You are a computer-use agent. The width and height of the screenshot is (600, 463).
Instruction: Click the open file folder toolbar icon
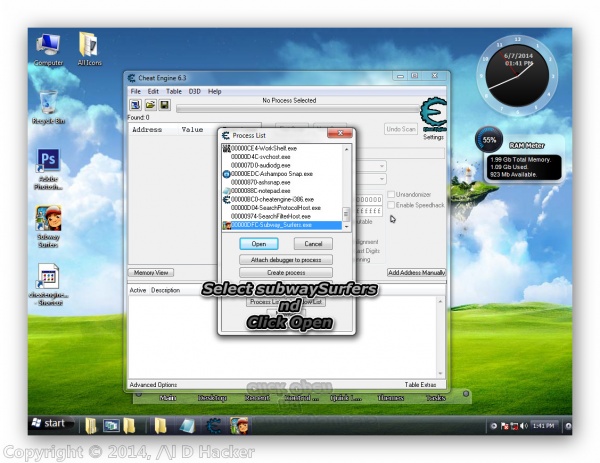click(150, 104)
